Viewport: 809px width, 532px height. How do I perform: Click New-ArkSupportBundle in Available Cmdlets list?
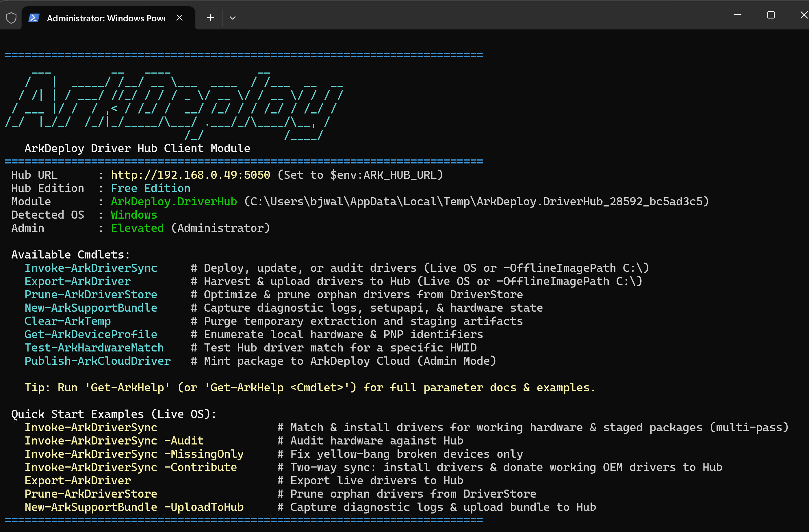click(x=91, y=308)
